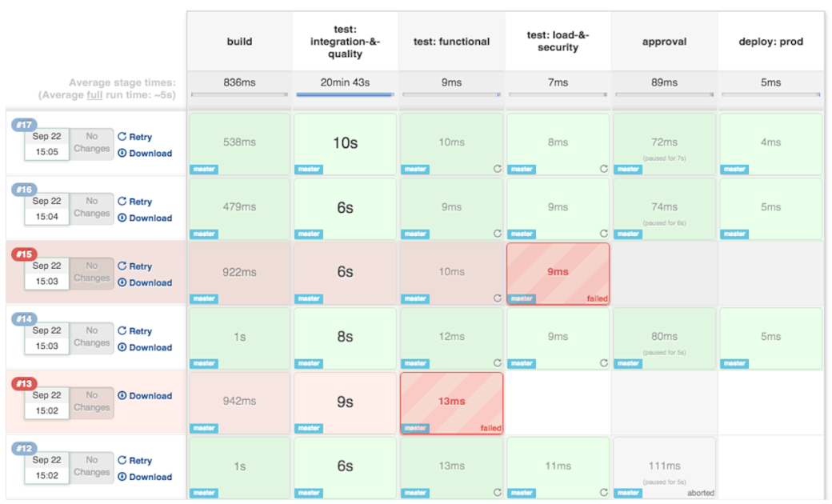
Task: Select the red #15 run number badge
Action: coord(22,254)
